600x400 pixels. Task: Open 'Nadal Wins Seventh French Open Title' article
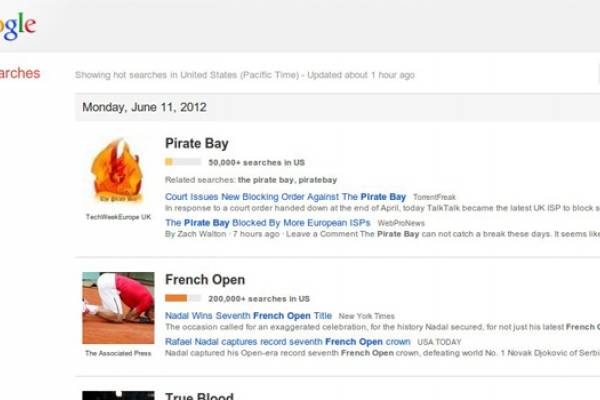coord(248,316)
